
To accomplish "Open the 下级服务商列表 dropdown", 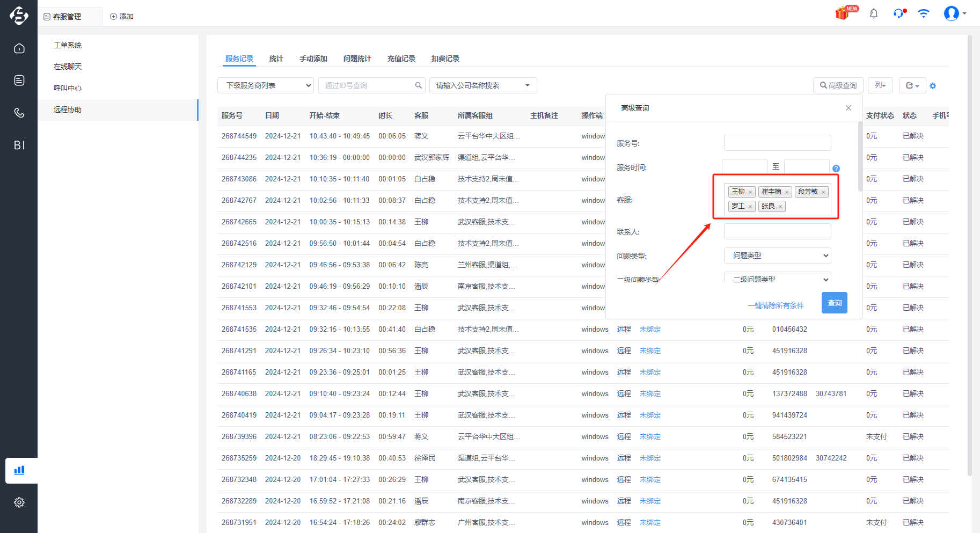I will click(x=266, y=85).
